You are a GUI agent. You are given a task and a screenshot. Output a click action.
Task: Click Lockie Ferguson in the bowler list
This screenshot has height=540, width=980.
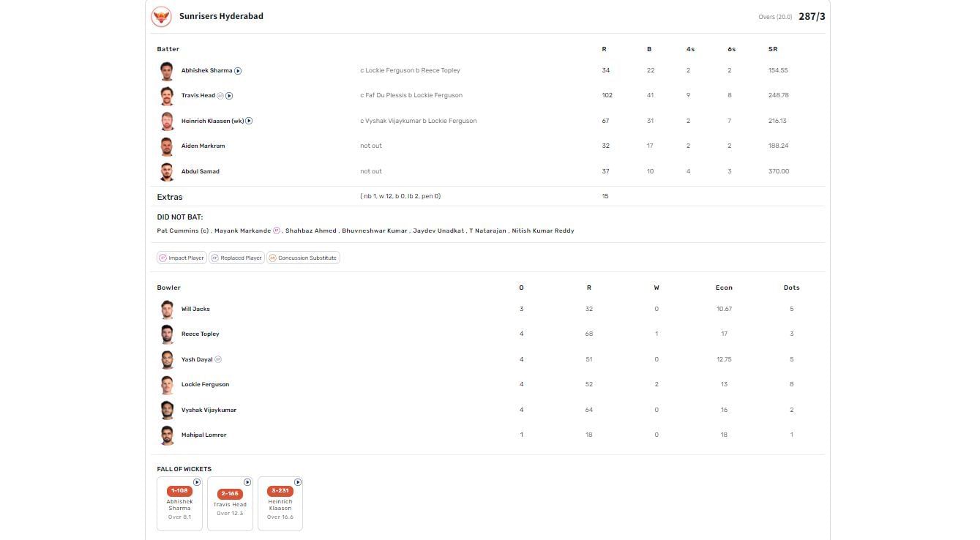point(205,384)
